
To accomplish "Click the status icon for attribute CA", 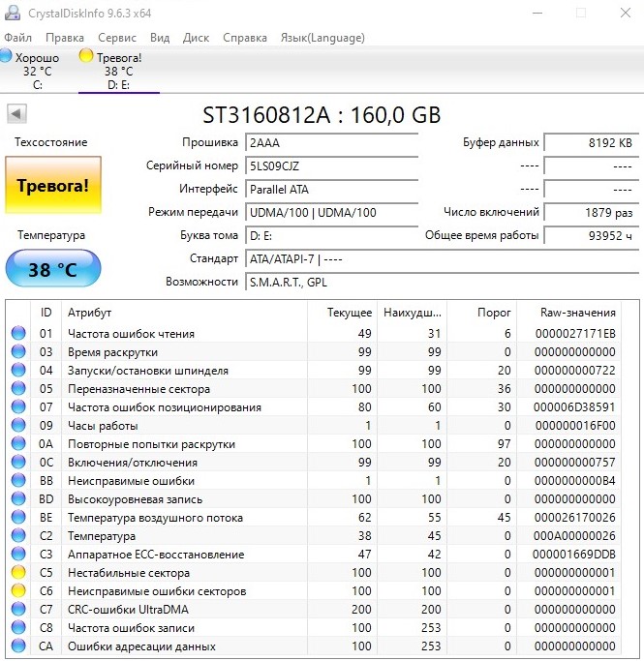I will (x=18, y=646).
